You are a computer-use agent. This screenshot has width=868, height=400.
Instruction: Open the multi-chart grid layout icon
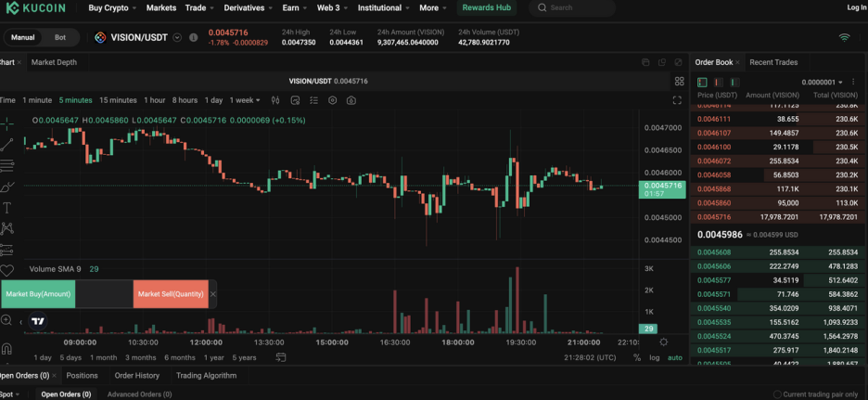(x=679, y=82)
